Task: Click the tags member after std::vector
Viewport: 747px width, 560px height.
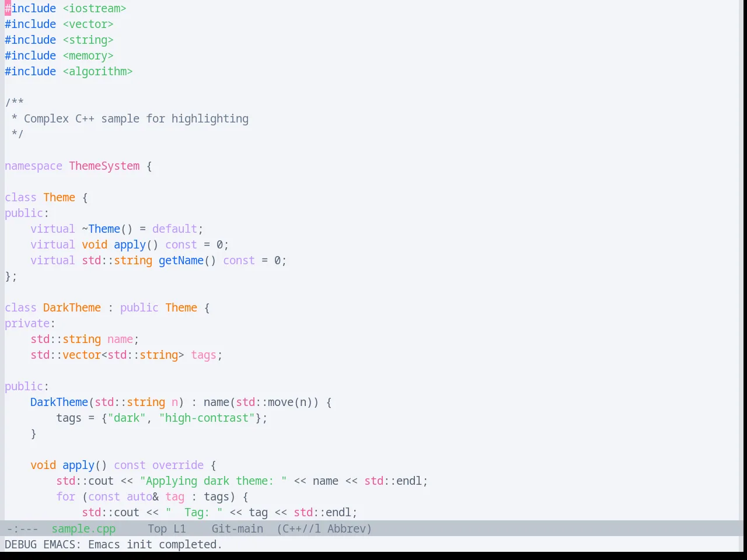Action: pyautogui.click(x=204, y=355)
